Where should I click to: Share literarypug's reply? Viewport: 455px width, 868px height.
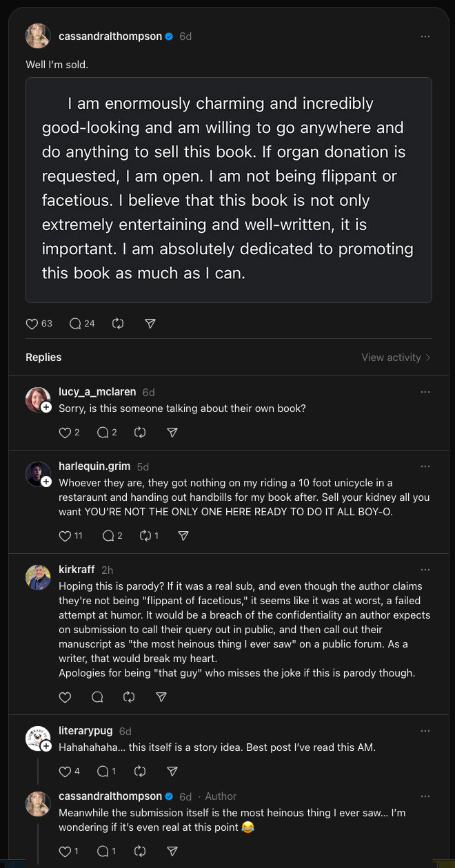pos(173,771)
